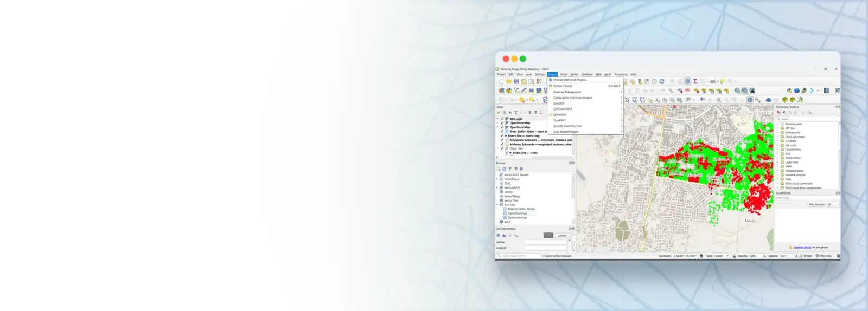Toggle visibility of Mabawa_Subwards layer
The width and height of the screenshot is (868, 311).
point(502,144)
